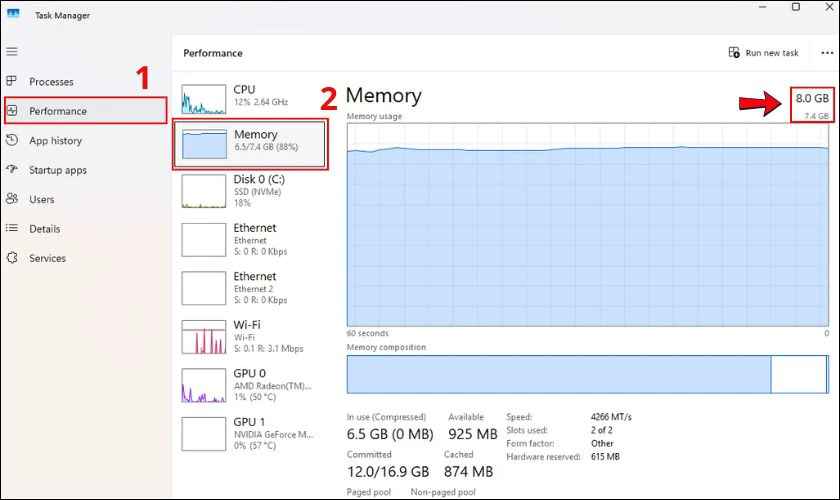
Task: Click the NVIDIA GeForce GPU name
Action: (273, 434)
